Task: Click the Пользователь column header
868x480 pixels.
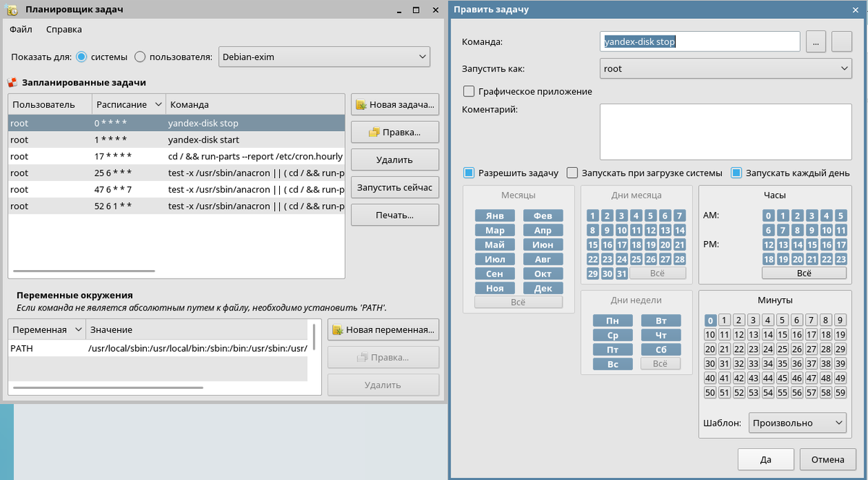Action: (50, 105)
